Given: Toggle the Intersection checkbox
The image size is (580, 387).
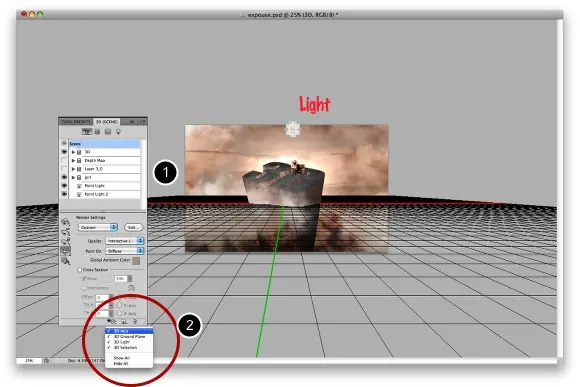Looking at the screenshot, I should pyautogui.click(x=84, y=288).
